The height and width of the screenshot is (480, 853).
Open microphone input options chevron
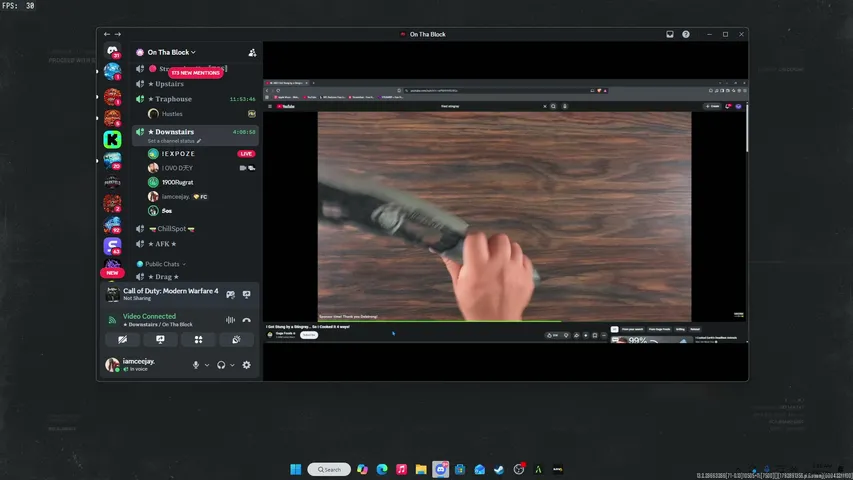pos(207,365)
